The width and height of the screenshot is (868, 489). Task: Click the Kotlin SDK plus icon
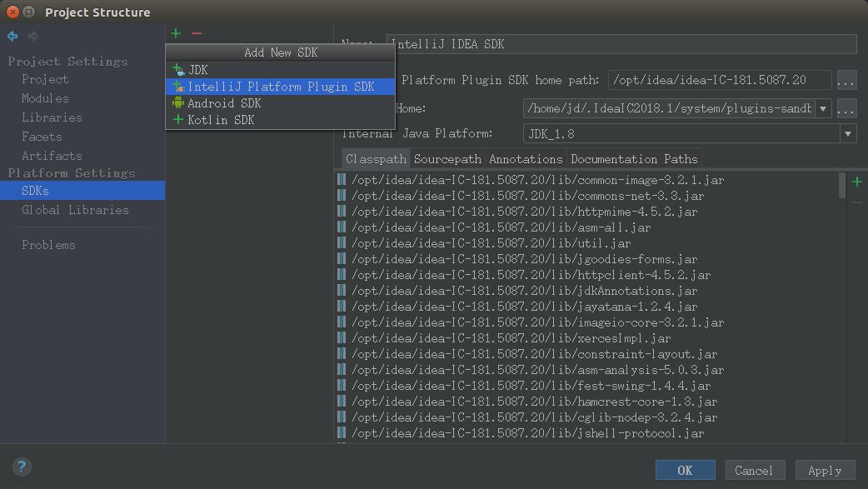(177, 119)
